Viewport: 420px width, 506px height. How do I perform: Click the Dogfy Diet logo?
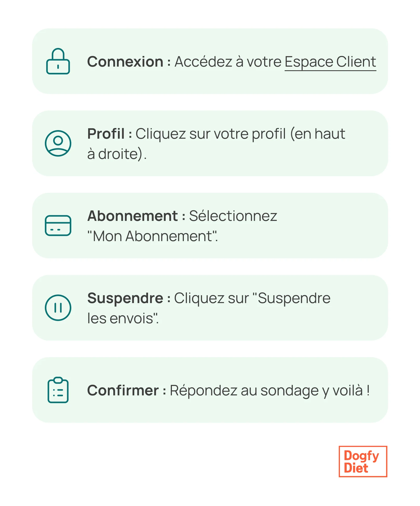click(362, 462)
